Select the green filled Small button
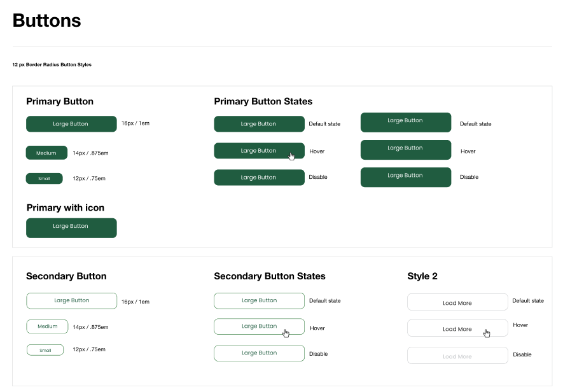 click(44, 179)
